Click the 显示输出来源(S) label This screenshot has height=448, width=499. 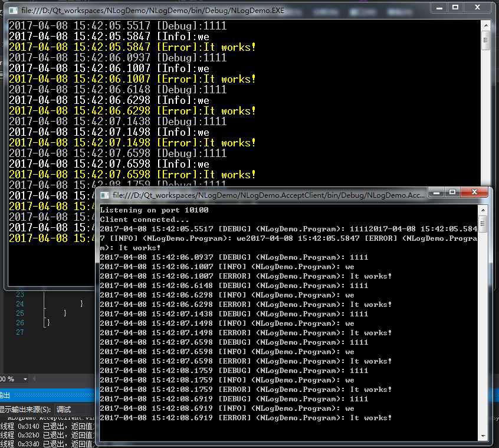[25, 410]
